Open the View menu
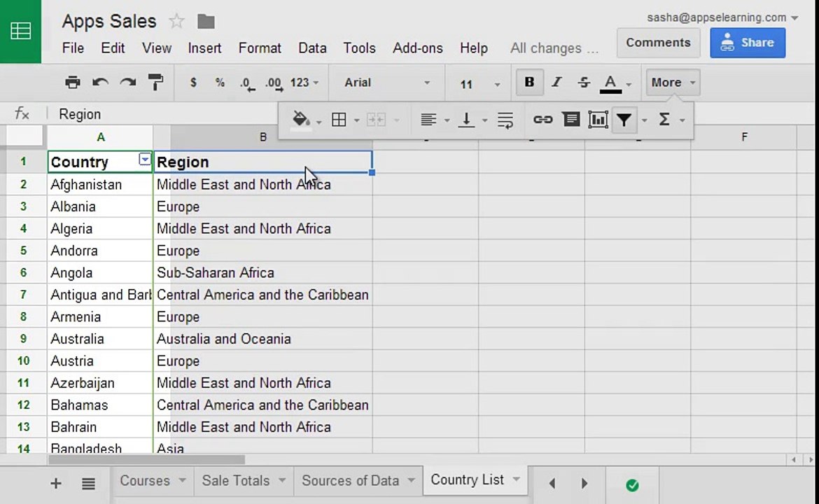Viewport: 819px width, 504px height. (157, 48)
